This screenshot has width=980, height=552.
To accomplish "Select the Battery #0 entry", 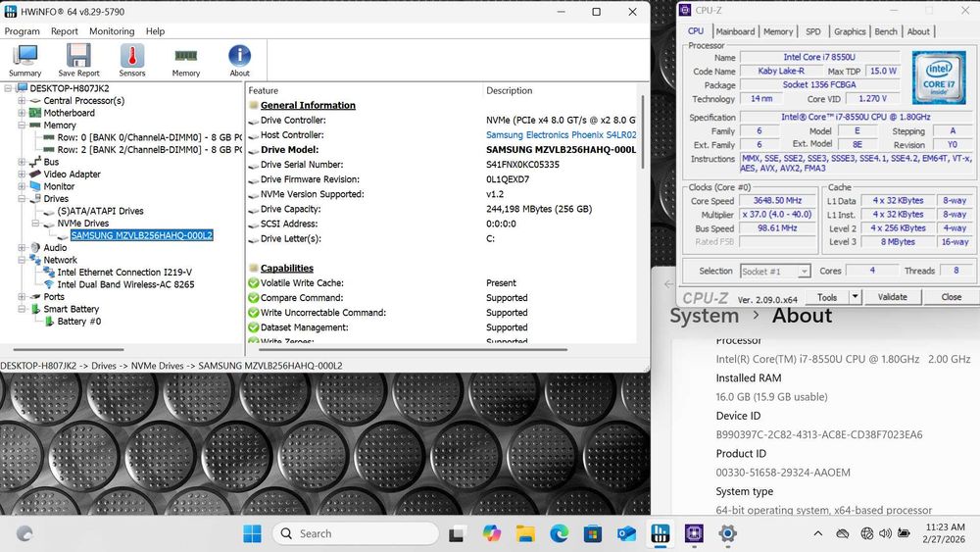I will [x=78, y=322].
